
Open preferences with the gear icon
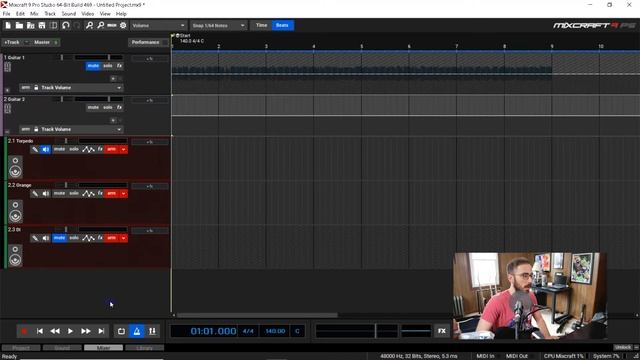point(123,25)
